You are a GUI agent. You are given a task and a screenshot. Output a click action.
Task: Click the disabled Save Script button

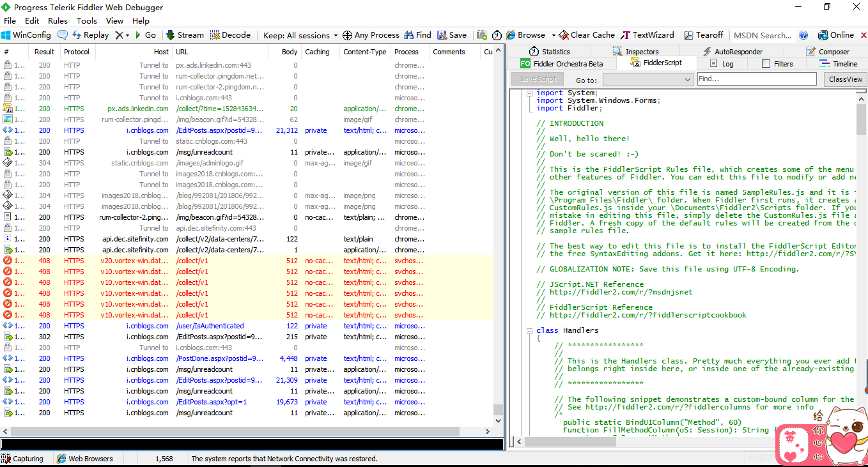pyautogui.click(x=538, y=79)
